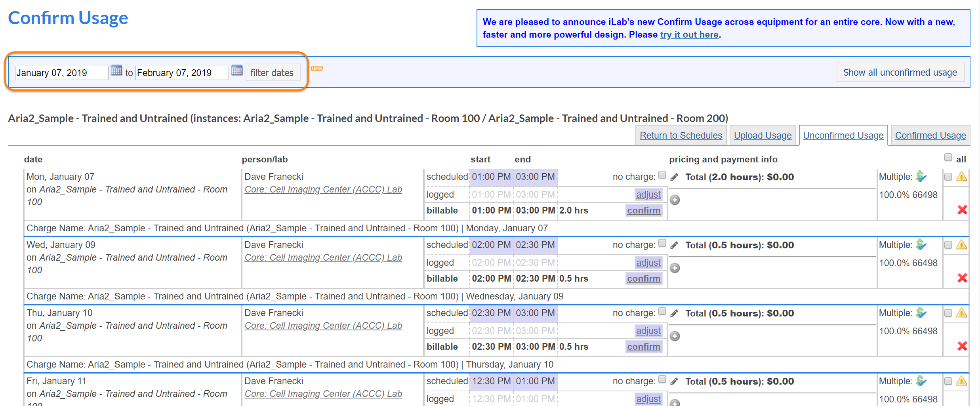Viewport: 980px width, 406px height.
Task: Click the pencil edit icon for Fri, January 11
Action: [x=674, y=381]
